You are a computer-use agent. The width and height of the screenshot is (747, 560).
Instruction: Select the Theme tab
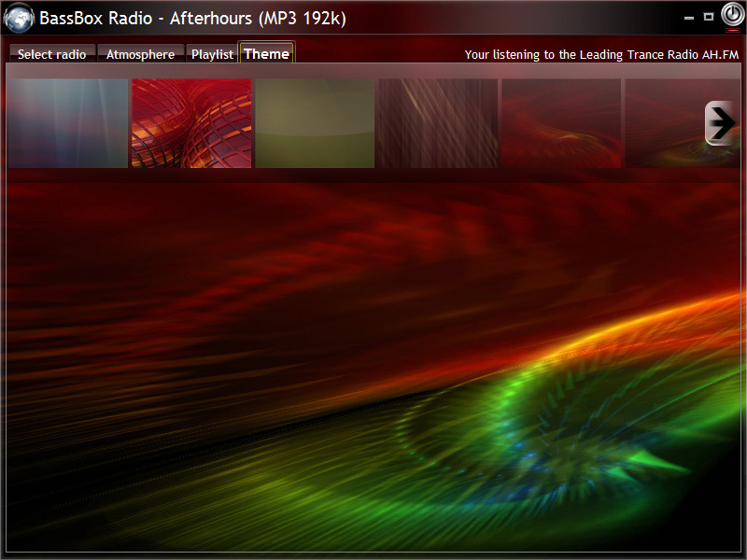(267, 53)
